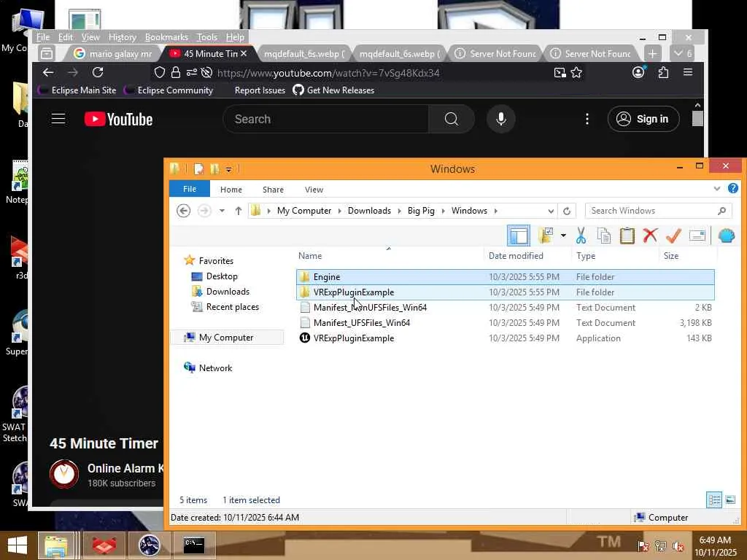Sort by the Size column header
Screen dimensions: 747x560
[x=671, y=256]
